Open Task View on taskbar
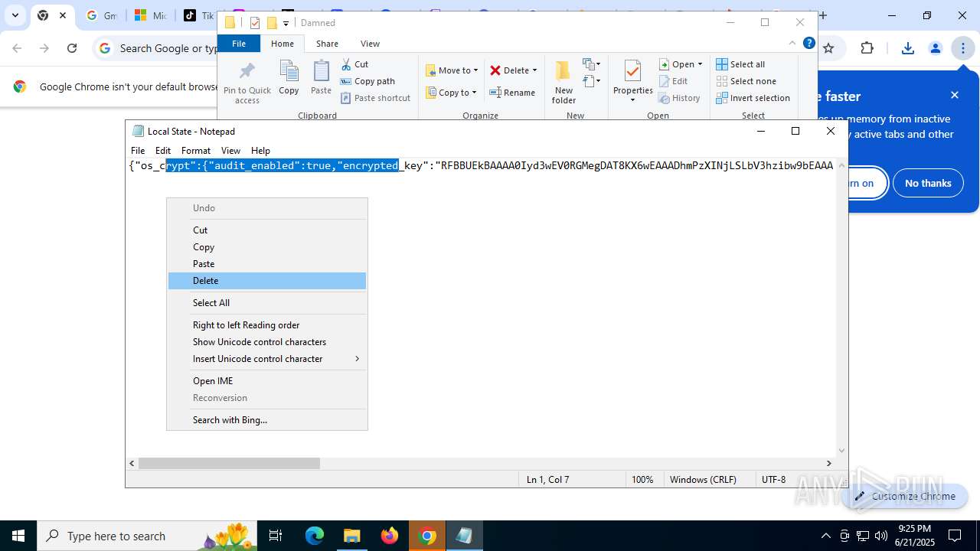 click(x=276, y=536)
